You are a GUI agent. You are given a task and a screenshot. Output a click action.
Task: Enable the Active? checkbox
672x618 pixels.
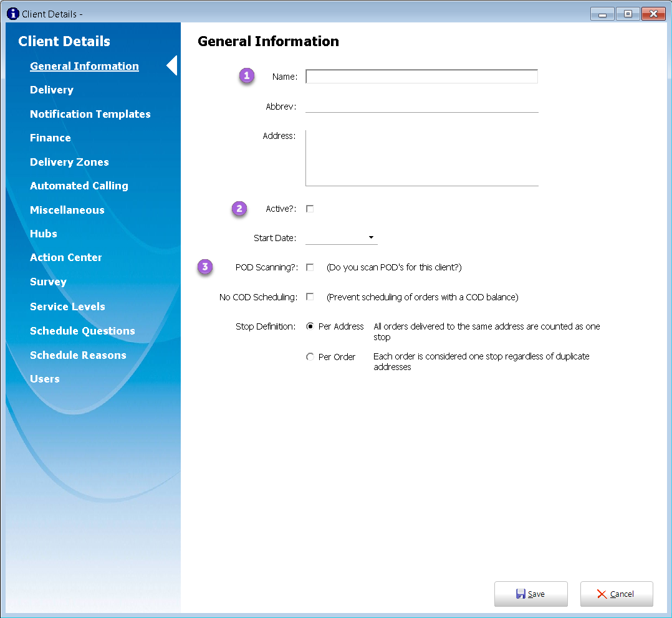click(310, 209)
